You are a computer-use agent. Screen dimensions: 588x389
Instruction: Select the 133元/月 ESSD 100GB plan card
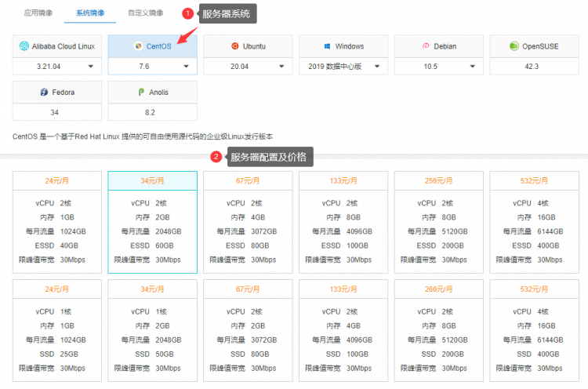pyautogui.click(x=343, y=223)
